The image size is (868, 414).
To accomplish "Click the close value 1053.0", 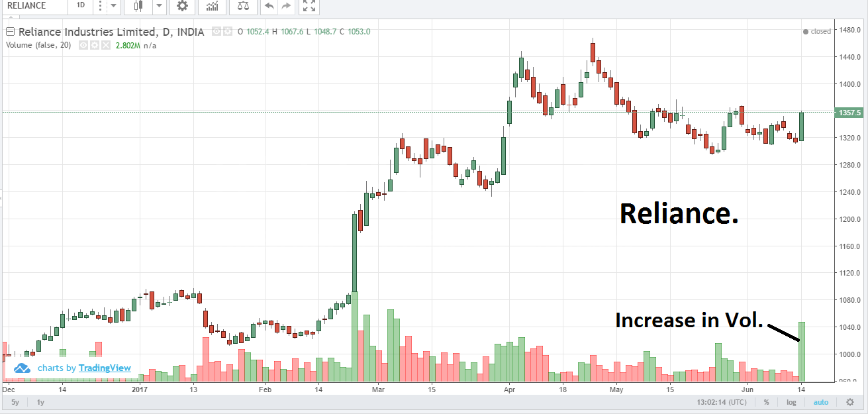I will (358, 32).
